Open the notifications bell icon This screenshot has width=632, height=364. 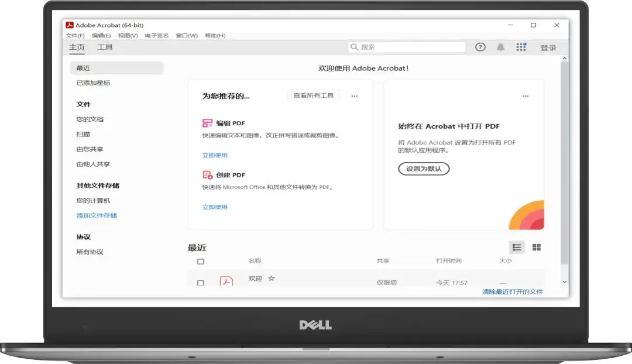pos(500,47)
